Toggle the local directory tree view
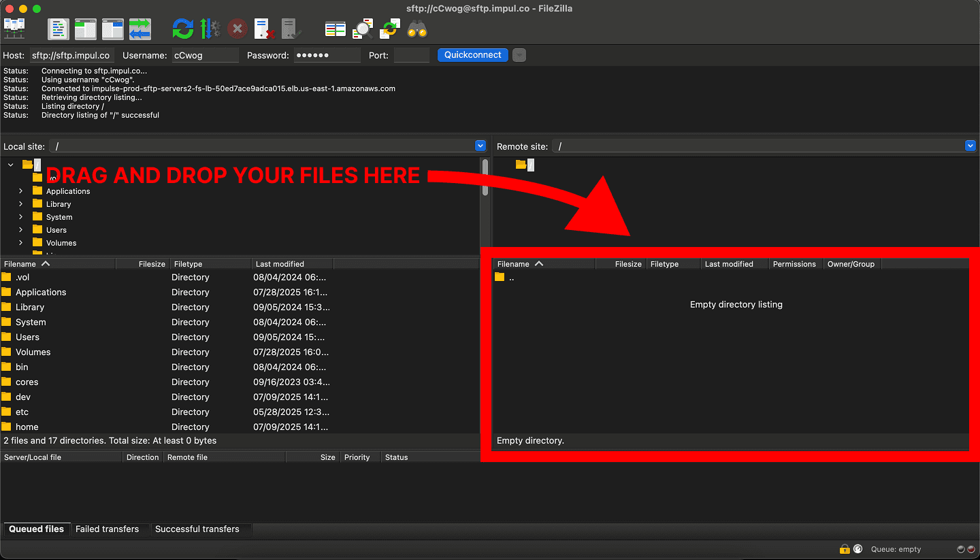The height and width of the screenshot is (560, 980). point(86,29)
